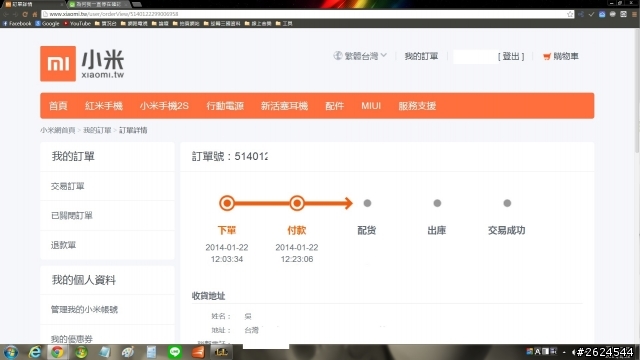Click the volume speaker tray icon
Image resolution: width=640 pixels, height=360 pixels.
point(573,352)
